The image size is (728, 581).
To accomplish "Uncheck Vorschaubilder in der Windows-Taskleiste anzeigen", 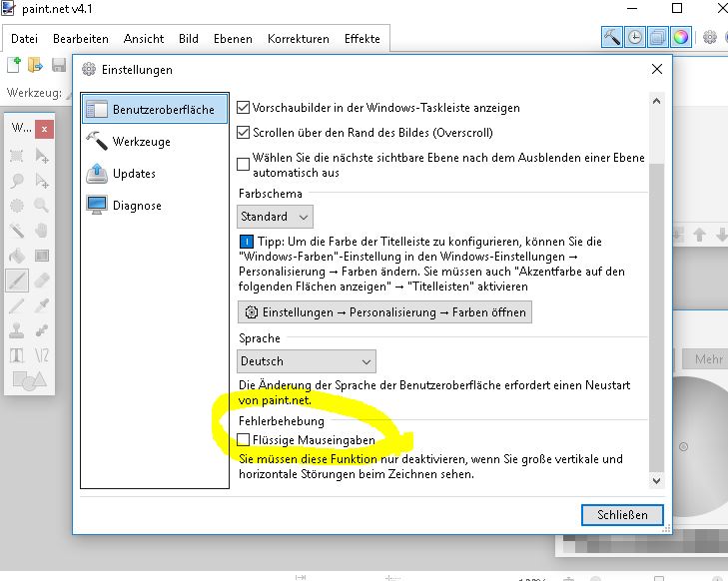I will pyautogui.click(x=244, y=108).
